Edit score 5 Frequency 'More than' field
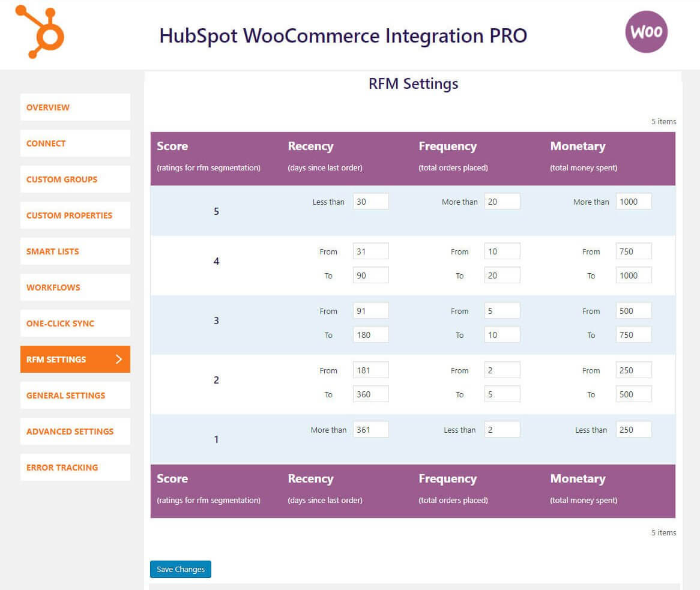The image size is (700, 590). tap(502, 201)
